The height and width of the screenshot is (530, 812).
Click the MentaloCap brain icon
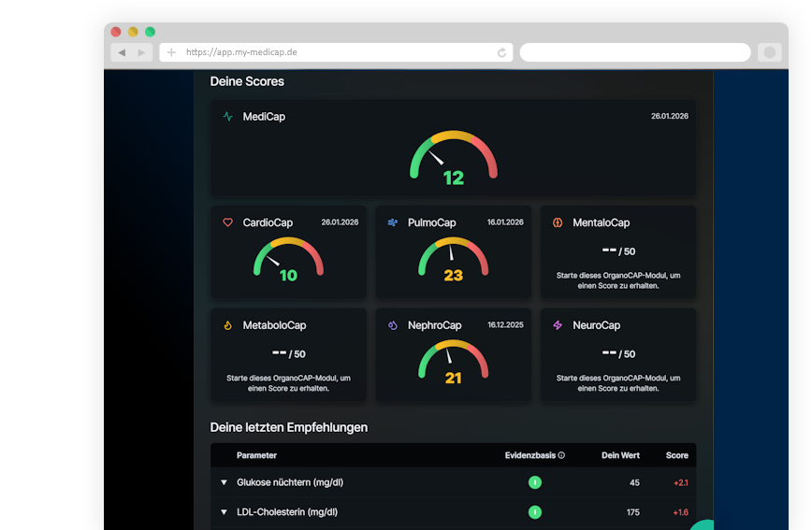pyautogui.click(x=558, y=223)
